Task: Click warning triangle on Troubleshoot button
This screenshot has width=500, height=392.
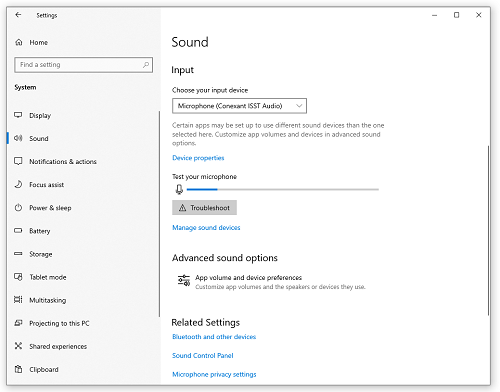Action: click(182, 208)
